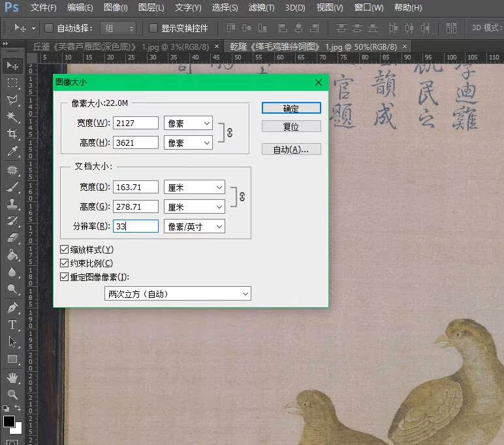This screenshot has width=504, height=445.
Task: Select the Dodge tool
Action: pyautogui.click(x=12, y=289)
